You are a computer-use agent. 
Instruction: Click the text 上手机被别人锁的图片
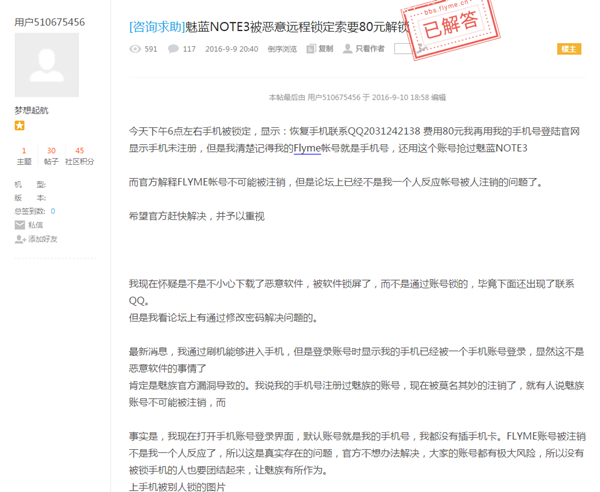177,487
